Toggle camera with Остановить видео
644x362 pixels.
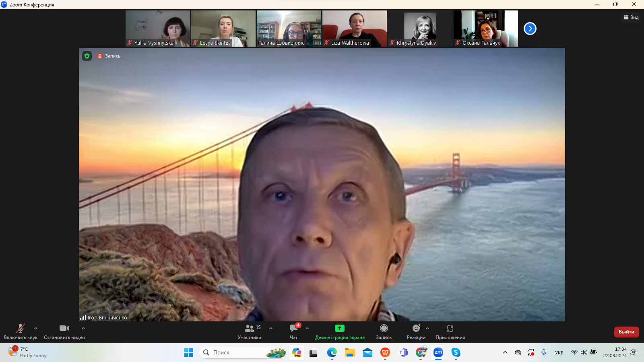point(64,332)
